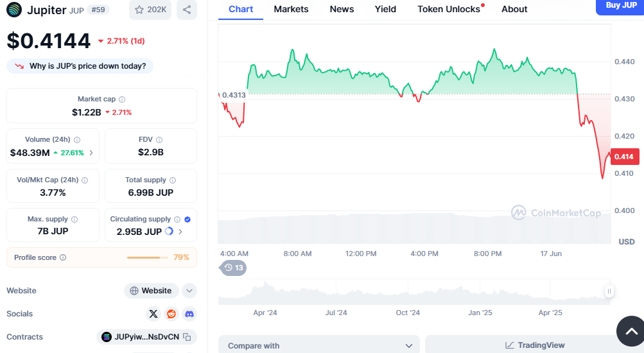644x353 pixels.
Task: Open Total supply info icon
Action: [x=173, y=180]
